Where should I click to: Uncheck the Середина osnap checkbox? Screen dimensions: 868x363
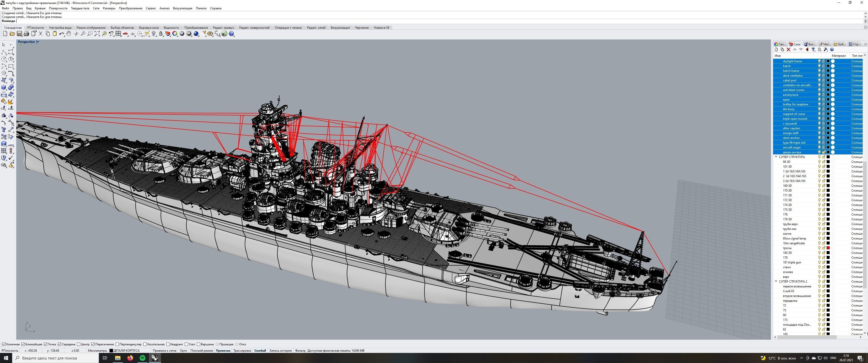tap(59, 344)
